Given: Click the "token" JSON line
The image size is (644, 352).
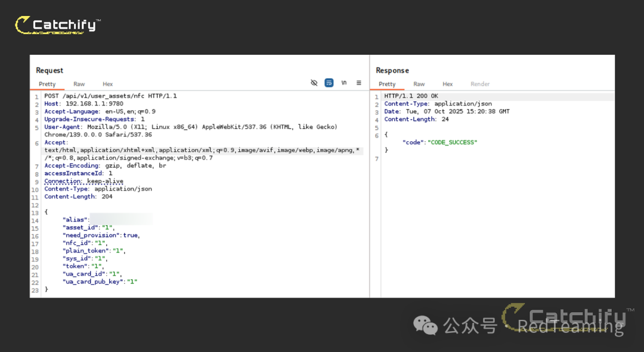Looking at the screenshot, I should tap(83, 267).
